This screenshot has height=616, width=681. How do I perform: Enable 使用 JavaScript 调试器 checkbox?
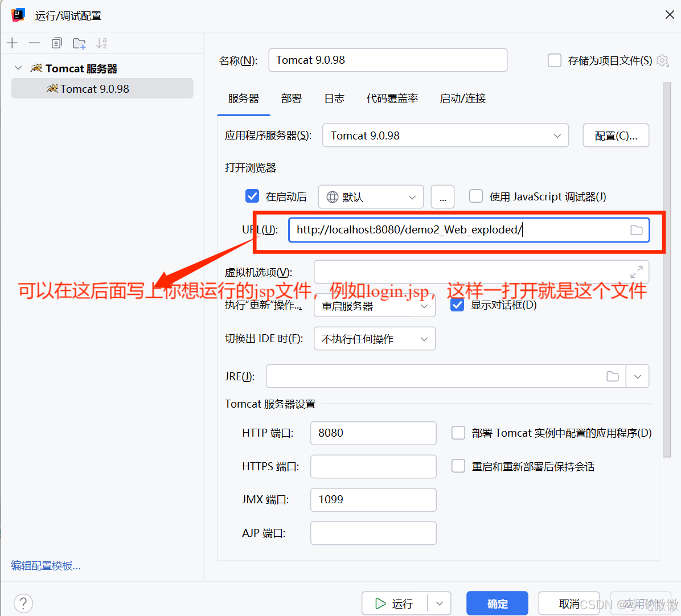(476, 196)
